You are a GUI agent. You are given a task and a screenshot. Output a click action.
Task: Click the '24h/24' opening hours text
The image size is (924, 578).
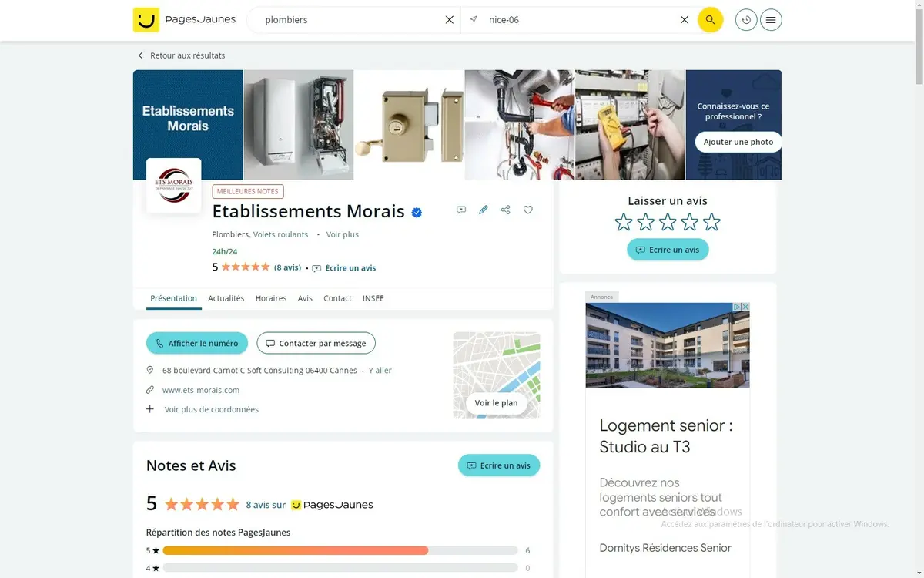pos(225,252)
